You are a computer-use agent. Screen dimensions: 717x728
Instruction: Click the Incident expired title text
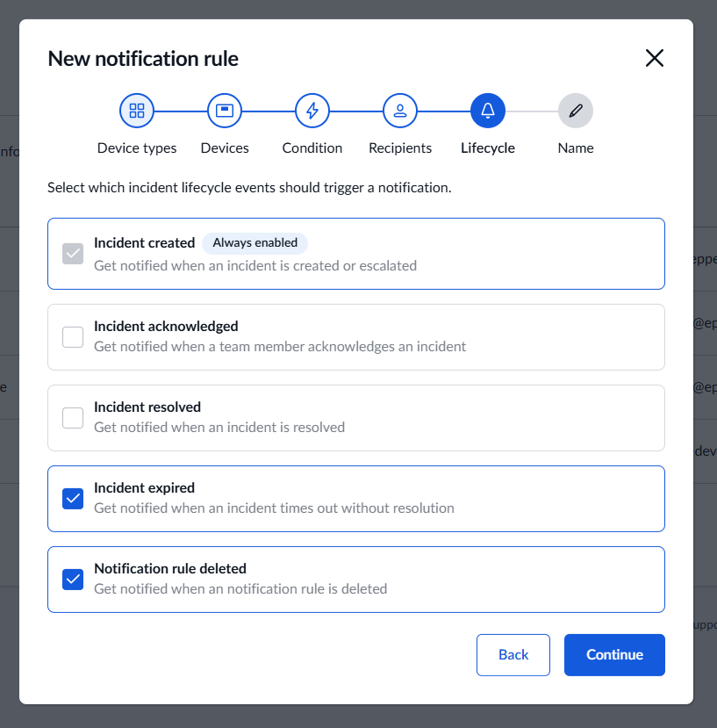(144, 488)
